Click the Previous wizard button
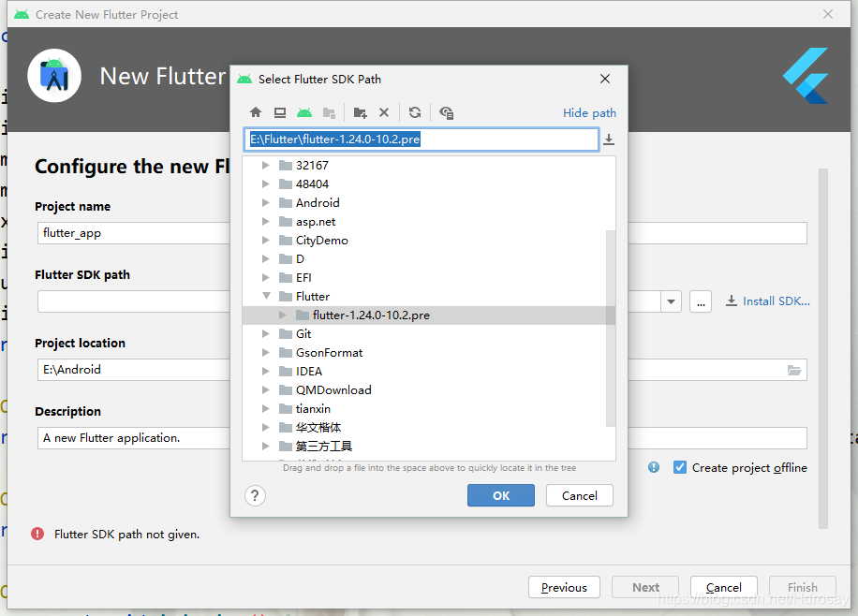The height and width of the screenshot is (616, 858). click(x=564, y=587)
